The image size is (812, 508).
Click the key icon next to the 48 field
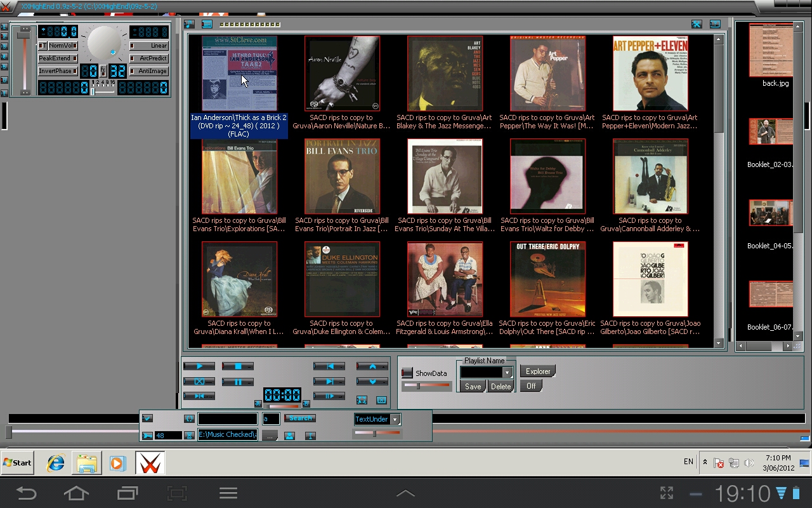tap(147, 436)
